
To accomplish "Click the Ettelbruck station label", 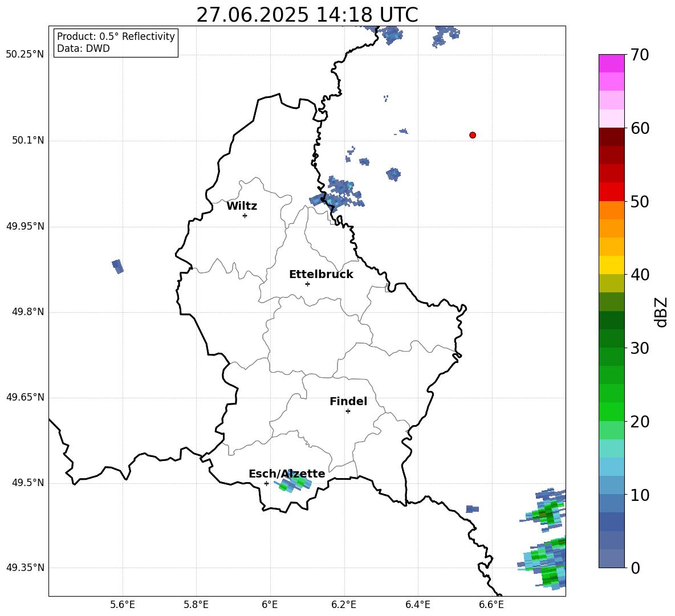I will 321,275.
